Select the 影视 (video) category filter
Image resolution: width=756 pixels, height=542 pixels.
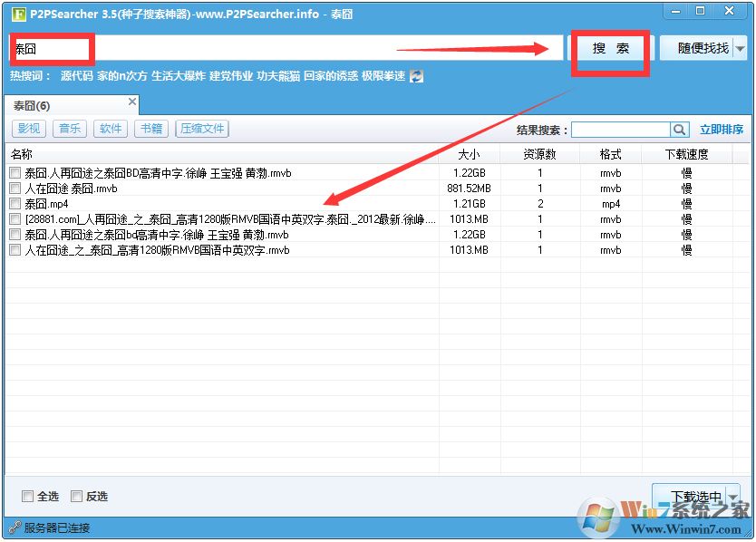[28, 128]
